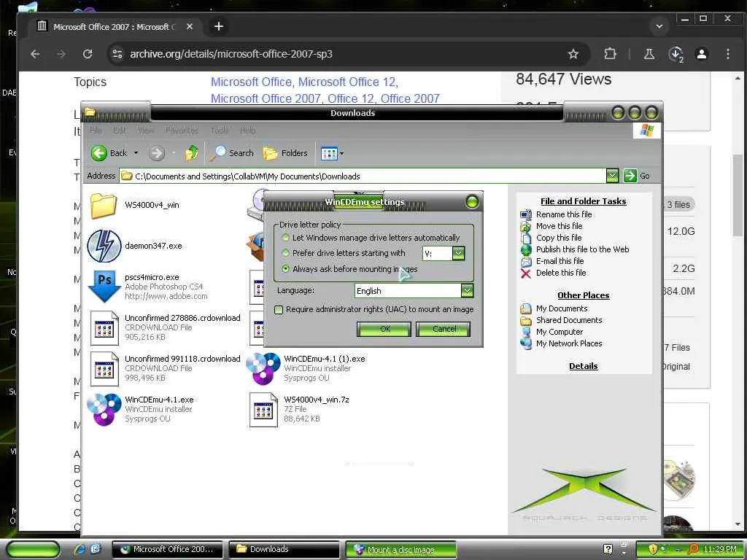This screenshot has width=747, height=560.
Task: Select the WS4000v4_win.7z file icon
Action: (263, 410)
